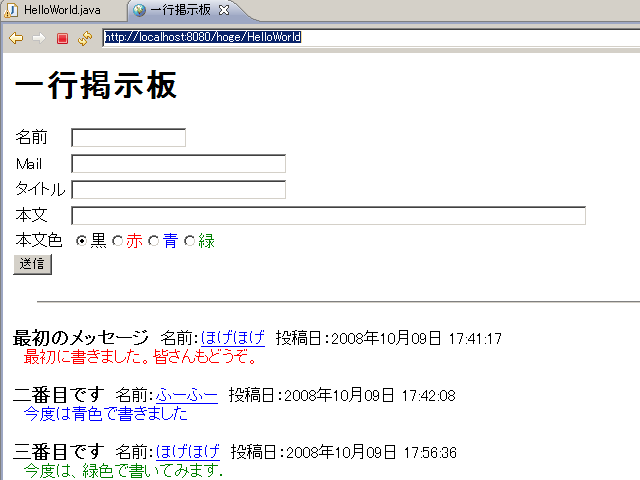Select the 緑 text color radio button
The width and height of the screenshot is (640, 480).
[189, 241]
